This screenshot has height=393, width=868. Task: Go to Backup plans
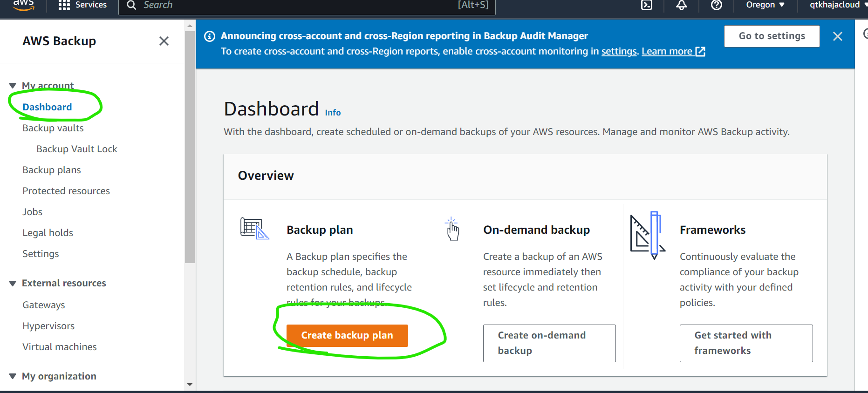(52, 170)
